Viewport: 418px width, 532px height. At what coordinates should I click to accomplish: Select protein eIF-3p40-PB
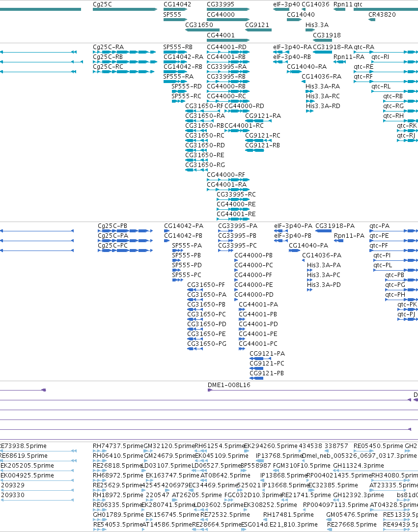293,235
